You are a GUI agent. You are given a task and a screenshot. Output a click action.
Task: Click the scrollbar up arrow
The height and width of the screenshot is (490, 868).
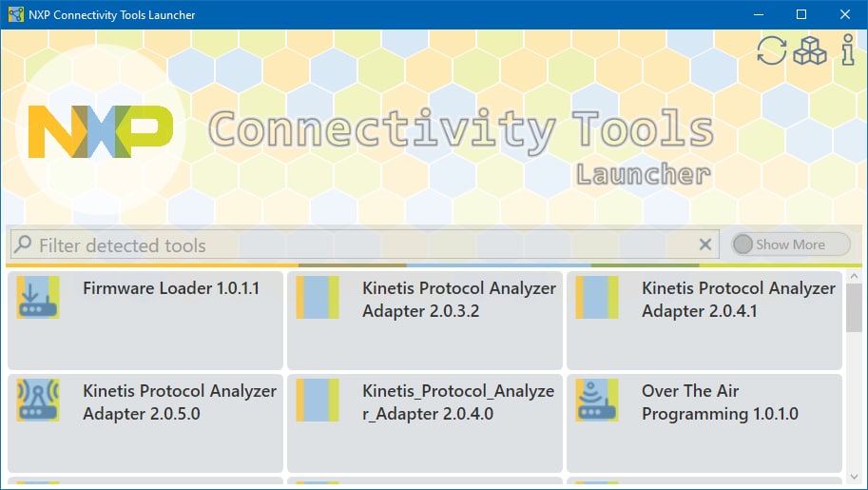[854, 277]
